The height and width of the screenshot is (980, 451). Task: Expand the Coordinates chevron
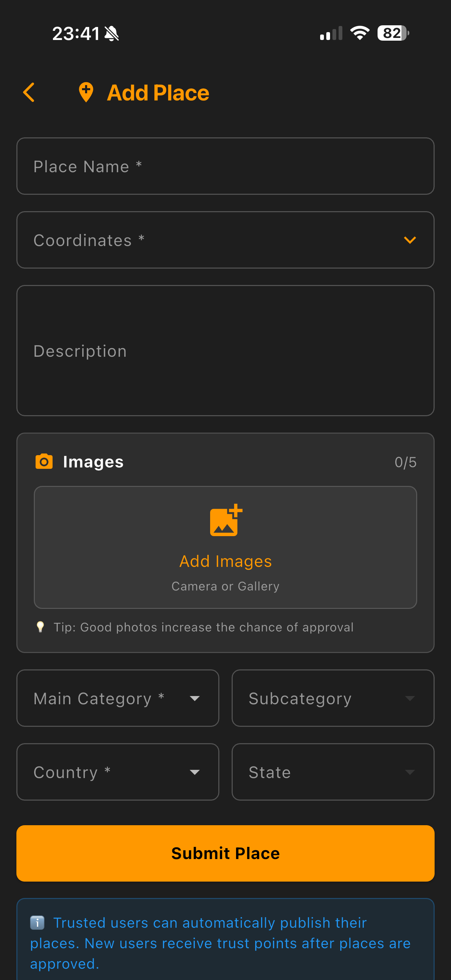[x=410, y=240]
